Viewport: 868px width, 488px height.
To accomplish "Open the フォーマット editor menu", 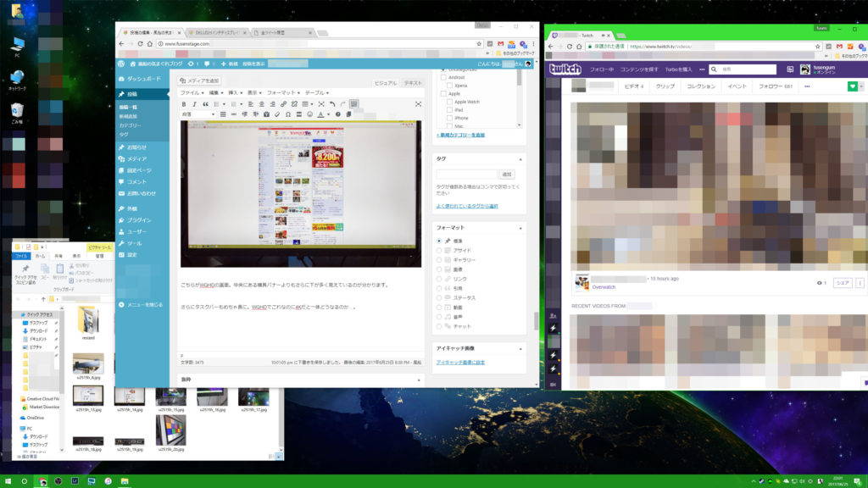I will 283,92.
